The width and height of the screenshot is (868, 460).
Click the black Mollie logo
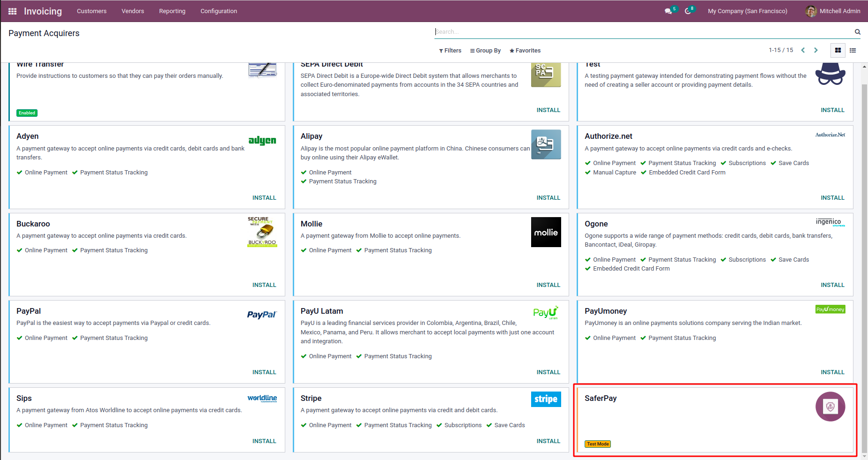click(546, 232)
